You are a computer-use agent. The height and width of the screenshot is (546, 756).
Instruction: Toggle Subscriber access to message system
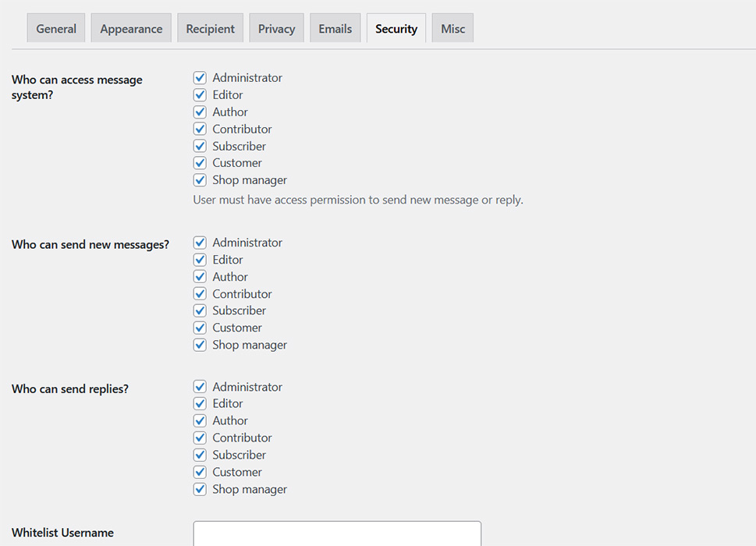tap(200, 146)
